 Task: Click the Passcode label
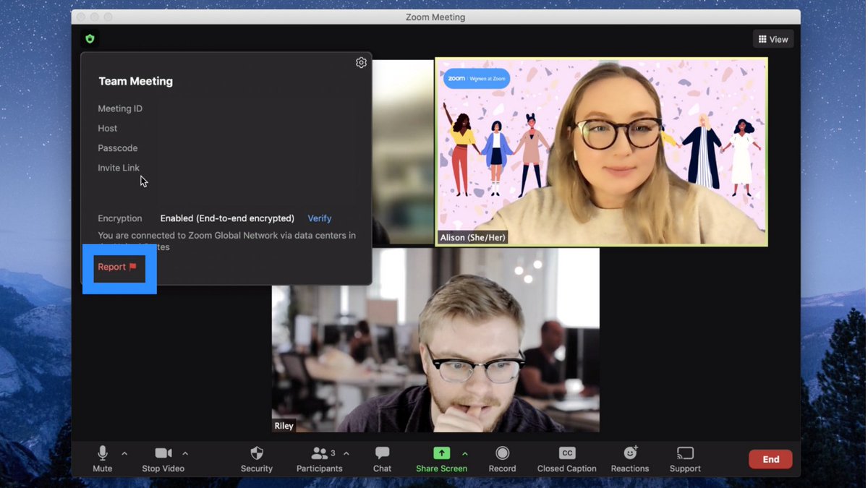118,148
